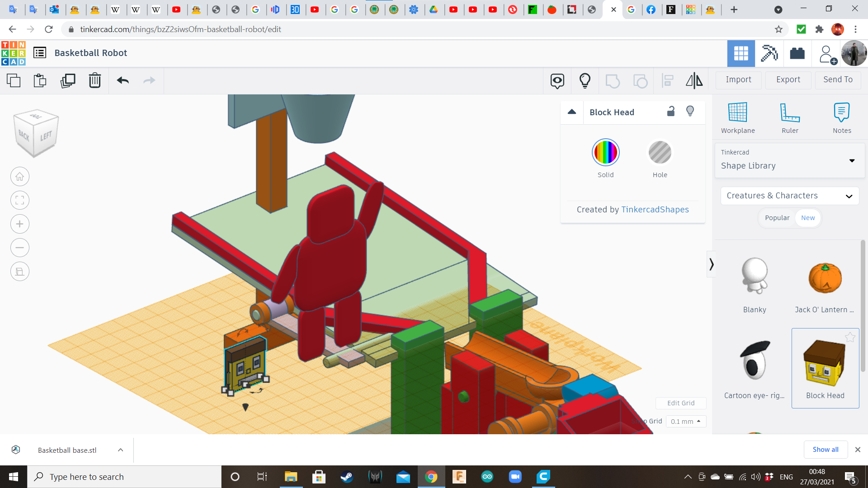This screenshot has width=868, height=488.
Task: Delete selection with trash icon
Action: click(94, 80)
